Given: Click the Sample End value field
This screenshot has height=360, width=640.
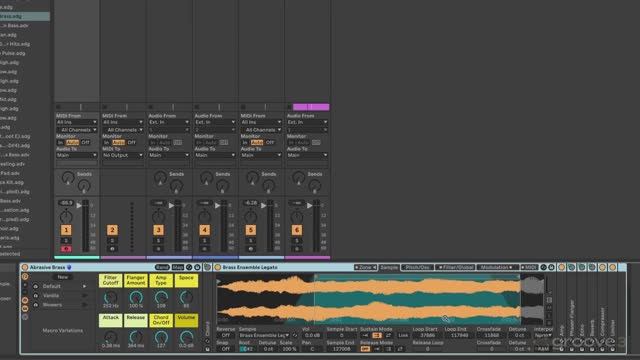Looking at the screenshot, I should (341, 349).
